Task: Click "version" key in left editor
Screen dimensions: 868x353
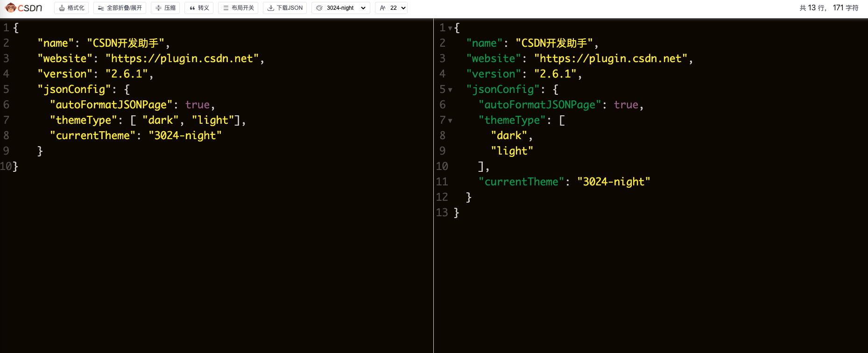Action: [x=65, y=74]
